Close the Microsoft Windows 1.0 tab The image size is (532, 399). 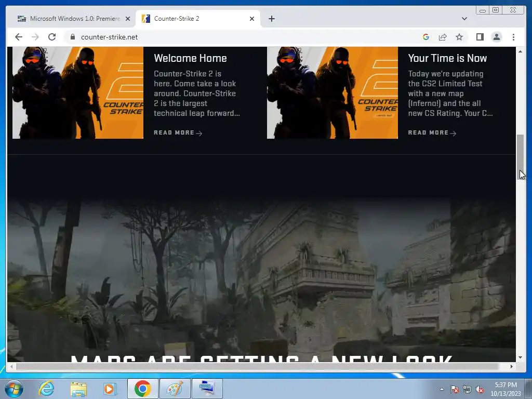click(128, 19)
